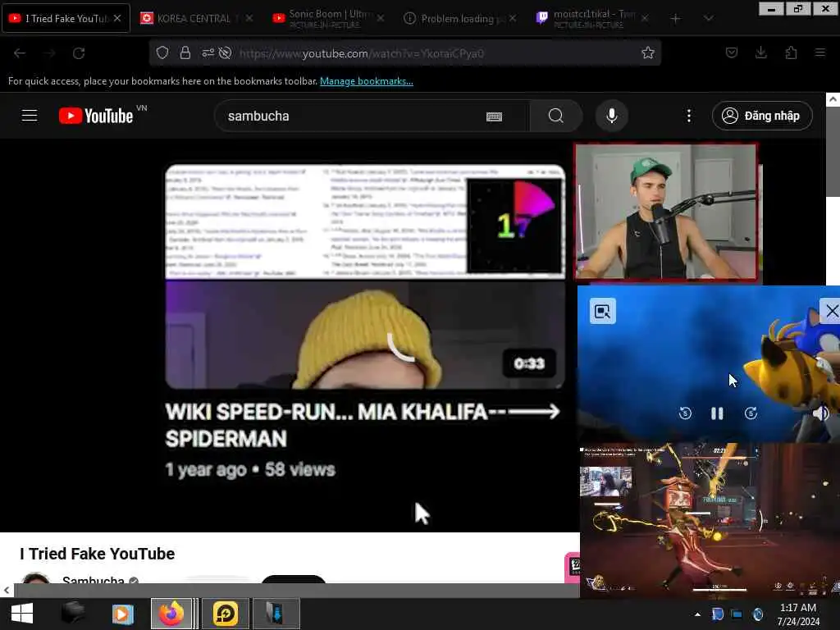The image size is (840, 630).
Task: Click the taskbar clock 1:17 AM
Action: point(798,614)
